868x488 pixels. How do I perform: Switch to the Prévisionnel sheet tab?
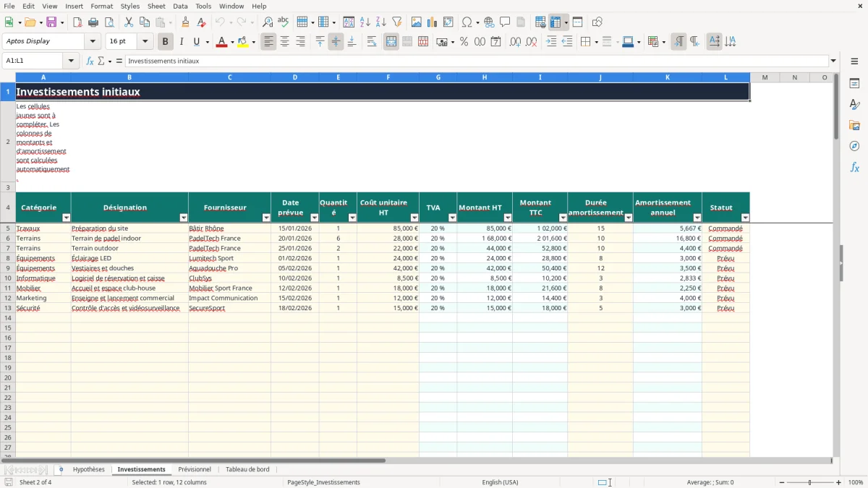195,470
